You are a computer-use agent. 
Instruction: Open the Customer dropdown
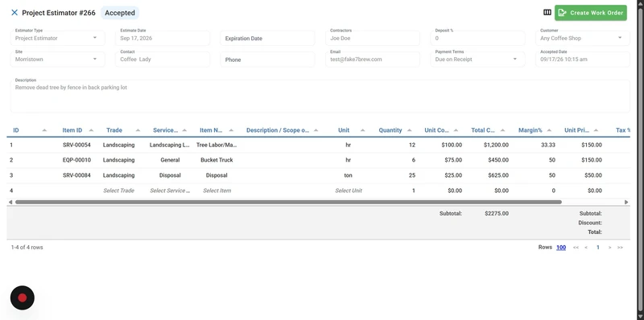pos(582,38)
